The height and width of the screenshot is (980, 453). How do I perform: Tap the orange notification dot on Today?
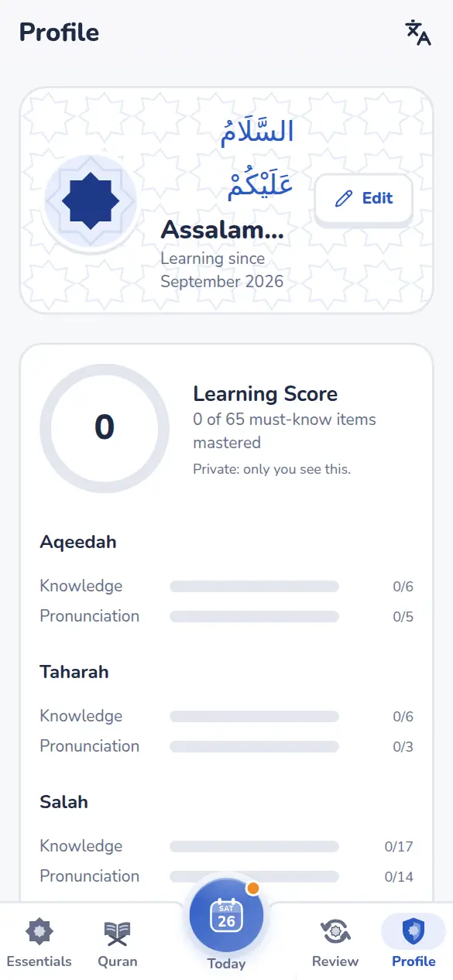coord(252,887)
